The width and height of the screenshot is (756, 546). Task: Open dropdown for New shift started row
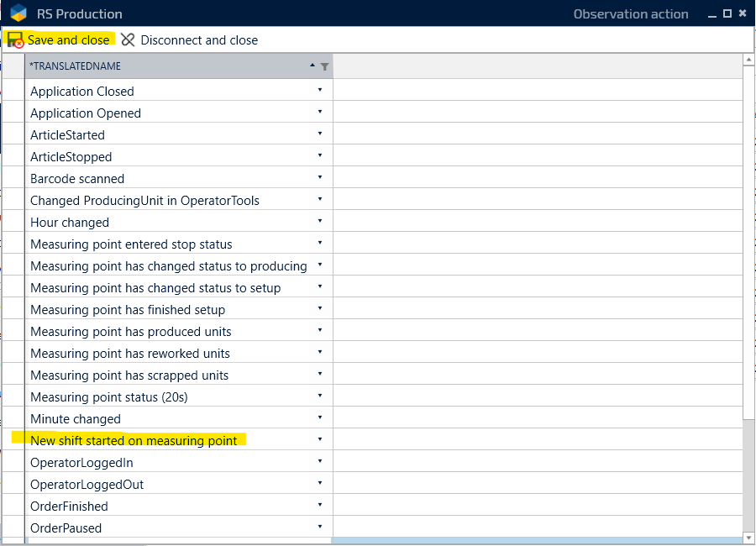320,439
